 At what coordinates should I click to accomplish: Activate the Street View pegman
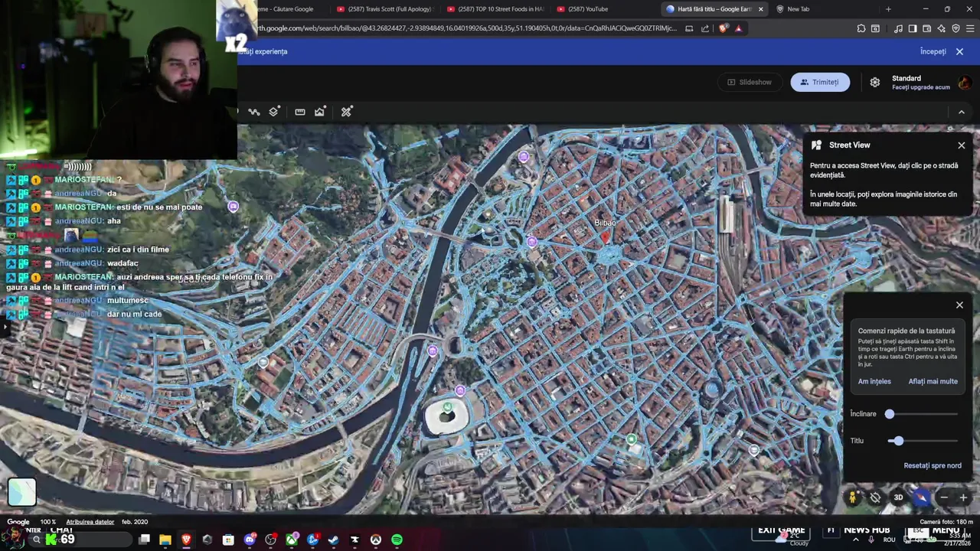853,497
